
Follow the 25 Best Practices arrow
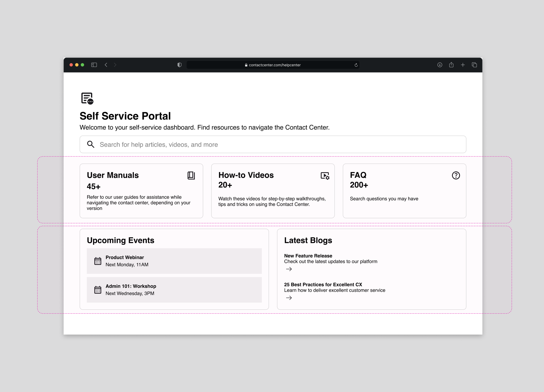click(x=289, y=298)
